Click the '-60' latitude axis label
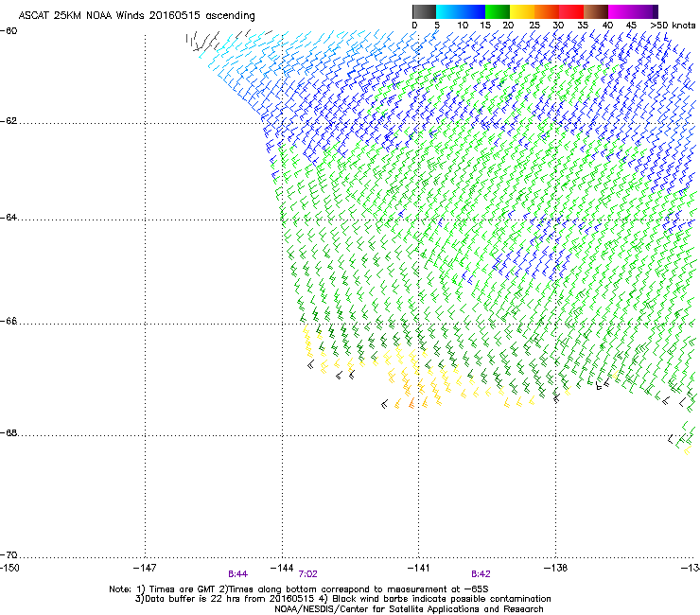The width and height of the screenshot is (700, 615). click(x=9, y=31)
